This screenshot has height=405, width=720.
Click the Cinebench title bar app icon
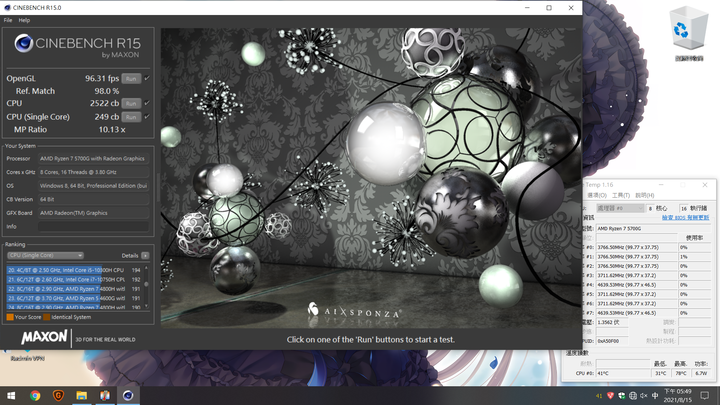pos(7,8)
